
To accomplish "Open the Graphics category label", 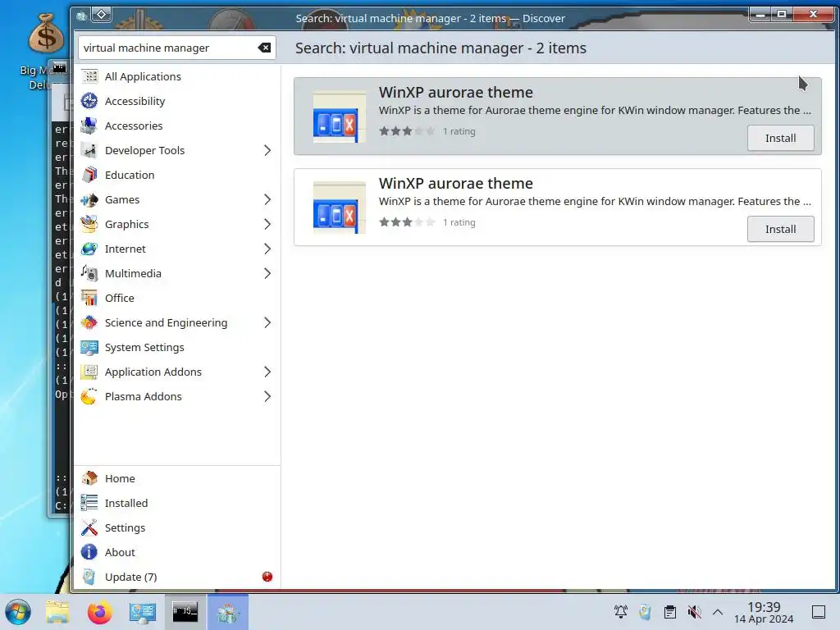I will click(x=127, y=225).
